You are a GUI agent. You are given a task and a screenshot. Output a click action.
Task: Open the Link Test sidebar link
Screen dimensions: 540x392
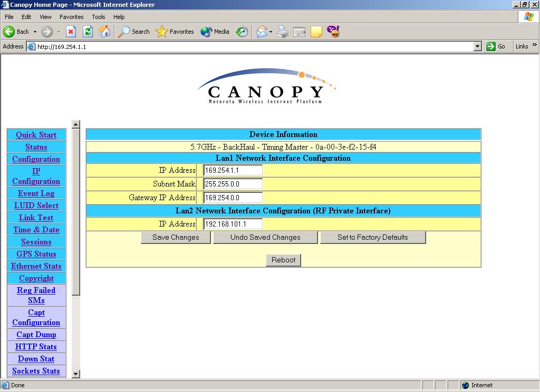36,218
